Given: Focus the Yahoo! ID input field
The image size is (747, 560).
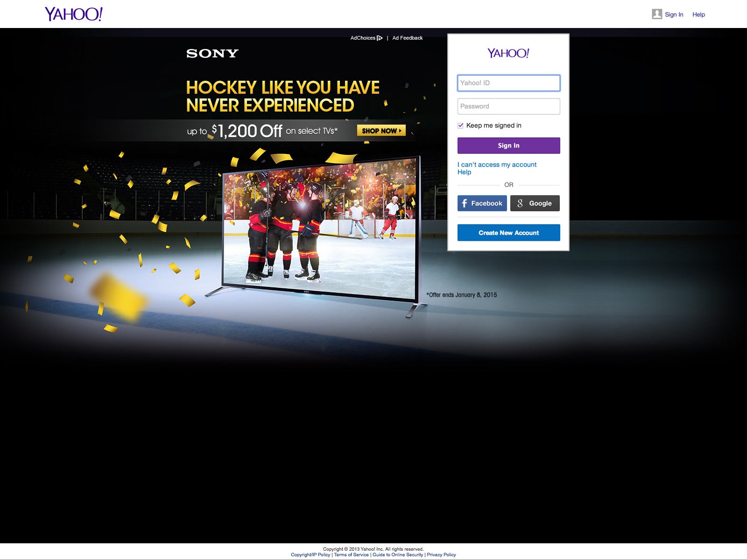Looking at the screenshot, I should coord(508,83).
